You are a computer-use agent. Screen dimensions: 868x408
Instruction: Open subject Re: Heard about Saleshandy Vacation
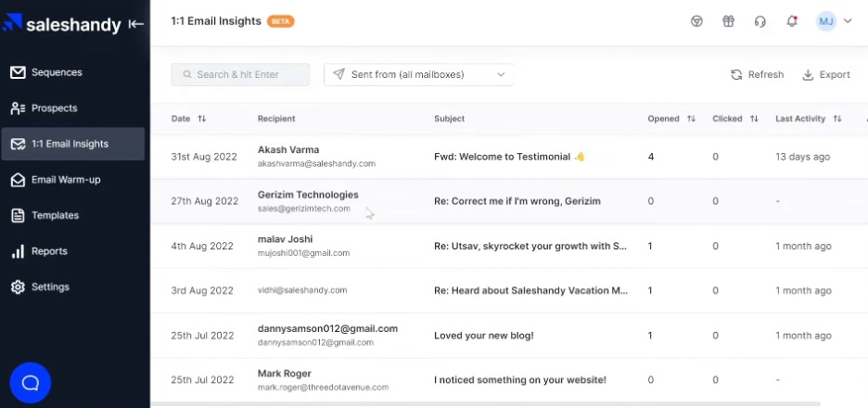pyautogui.click(x=531, y=290)
